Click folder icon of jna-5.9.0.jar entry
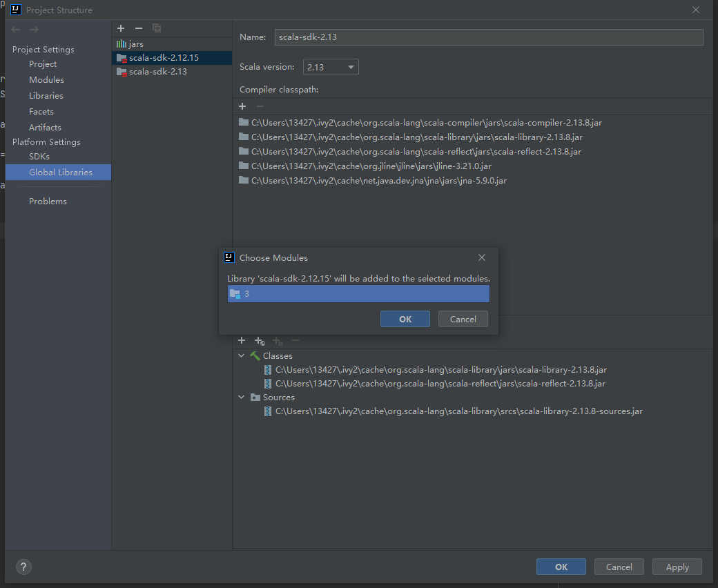The width and height of the screenshot is (718, 588). click(244, 180)
